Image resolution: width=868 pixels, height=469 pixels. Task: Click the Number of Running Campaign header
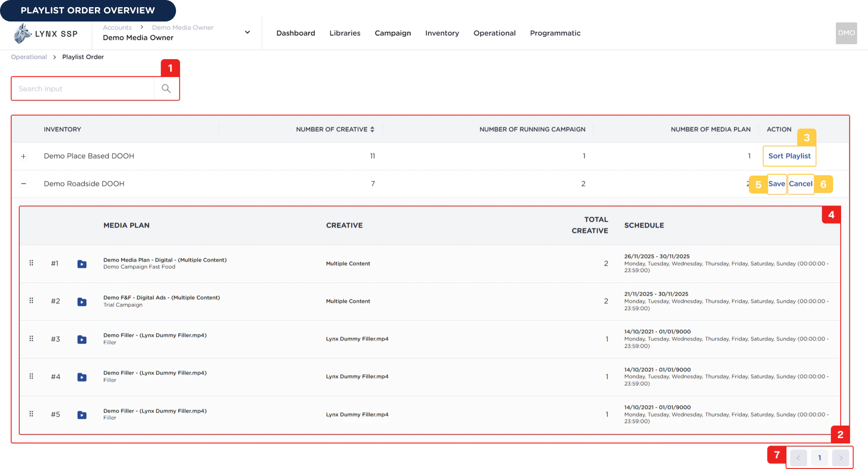pyautogui.click(x=532, y=129)
